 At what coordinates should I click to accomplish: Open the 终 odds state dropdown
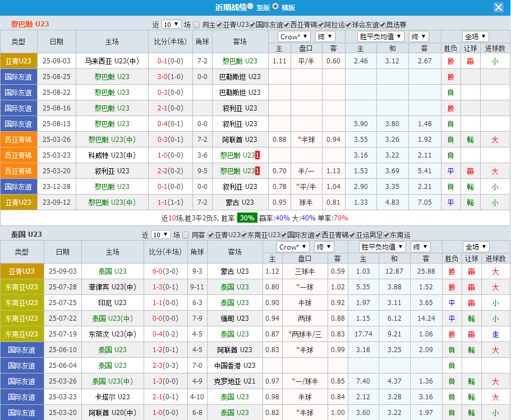(x=324, y=36)
